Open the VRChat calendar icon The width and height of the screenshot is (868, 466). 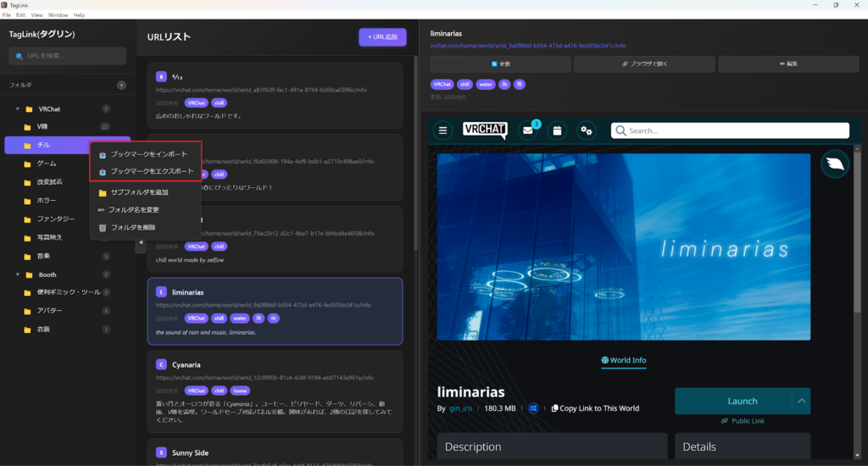[557, 130]
